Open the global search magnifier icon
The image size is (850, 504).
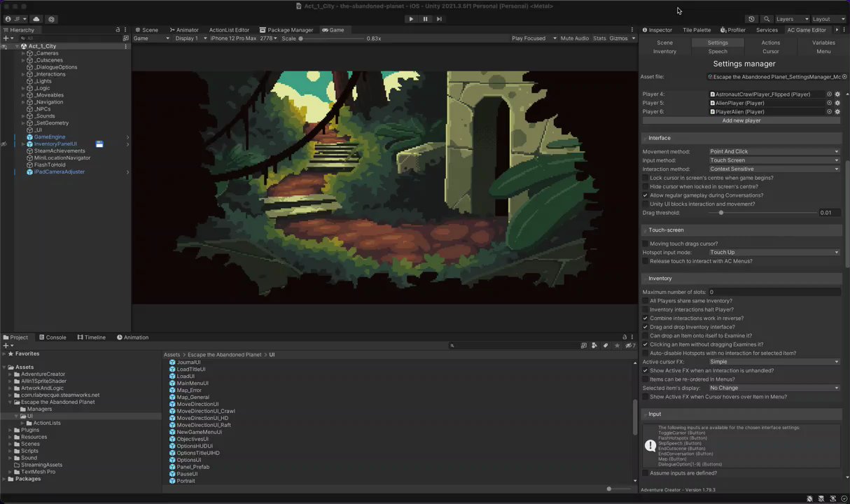[767, 19]
